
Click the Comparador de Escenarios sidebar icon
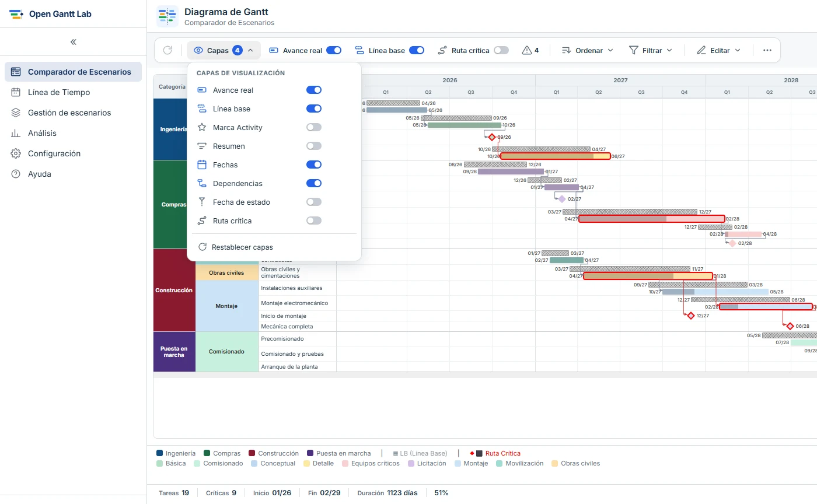(16, 72)
